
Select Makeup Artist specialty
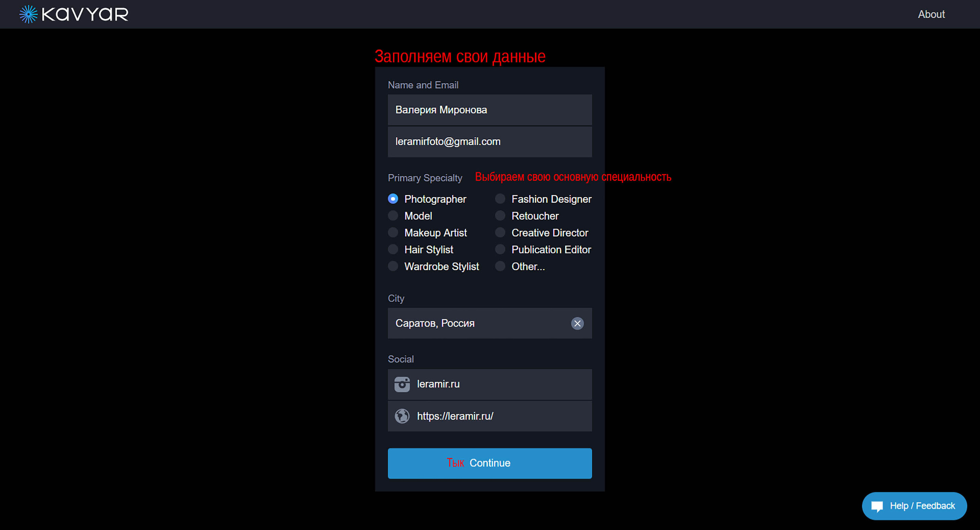point(393,232)
